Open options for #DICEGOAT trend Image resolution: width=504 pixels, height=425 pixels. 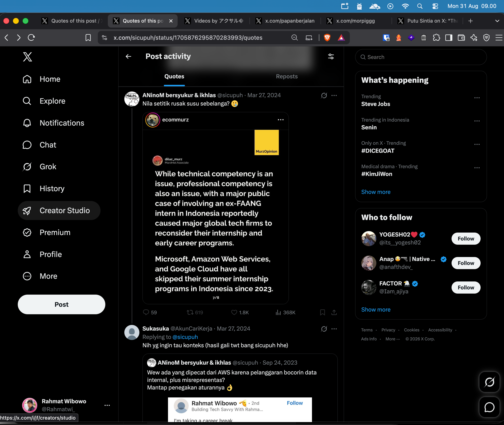(477, 144)
